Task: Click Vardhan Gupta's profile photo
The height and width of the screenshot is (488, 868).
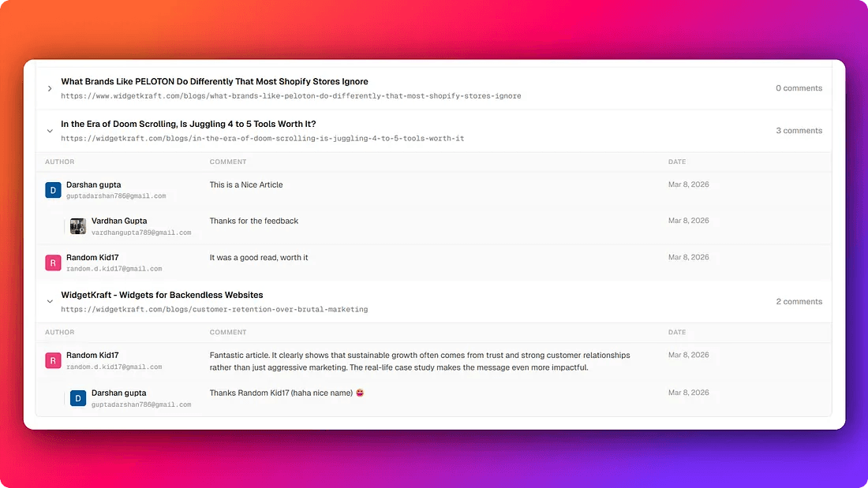Action: (x=77, y=225)
